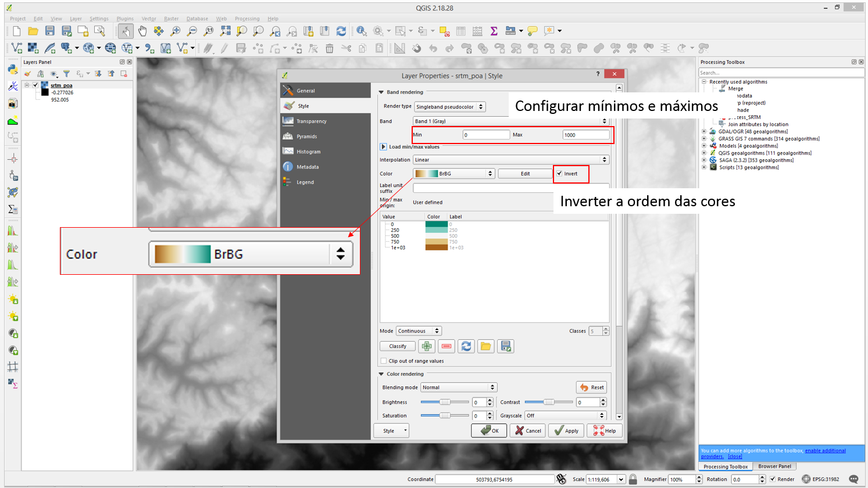
Task: Toggle the Render checkbox in status bar
Action: (x=773, y=479)
